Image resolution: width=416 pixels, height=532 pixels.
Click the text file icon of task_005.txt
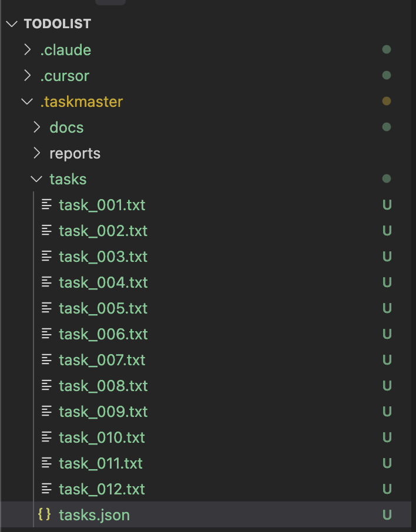(46, 308)
